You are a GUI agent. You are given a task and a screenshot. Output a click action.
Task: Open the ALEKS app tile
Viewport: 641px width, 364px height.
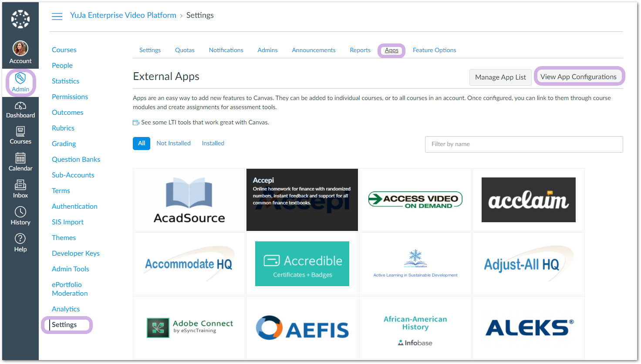529,328
